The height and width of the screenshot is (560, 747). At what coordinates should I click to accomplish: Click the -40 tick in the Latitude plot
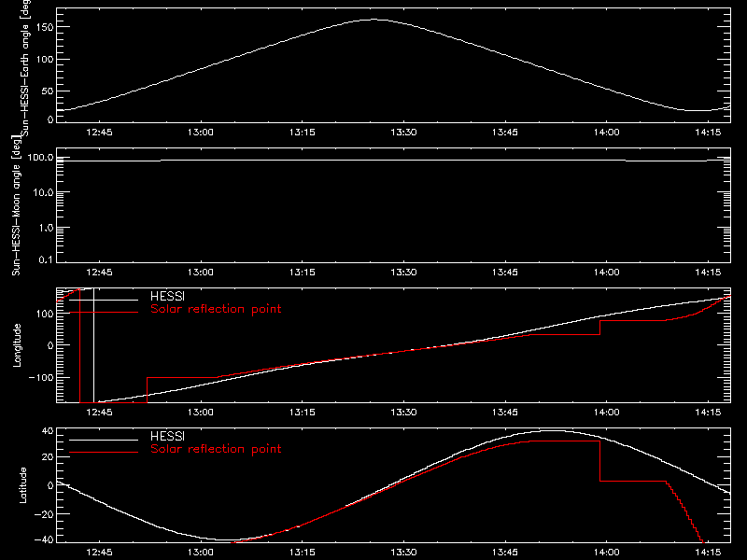(44, 540)
